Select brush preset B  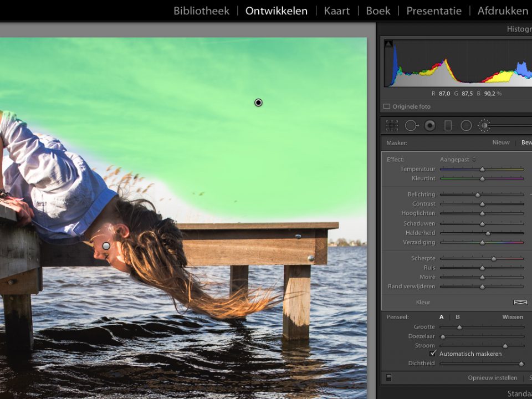point(457,317)
